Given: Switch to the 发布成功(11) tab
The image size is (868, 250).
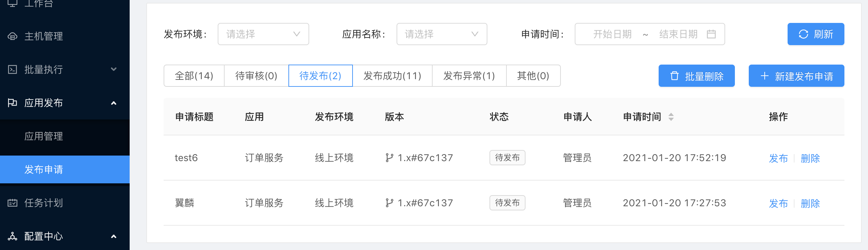Looking at the screenshot, I should point(392,76).
